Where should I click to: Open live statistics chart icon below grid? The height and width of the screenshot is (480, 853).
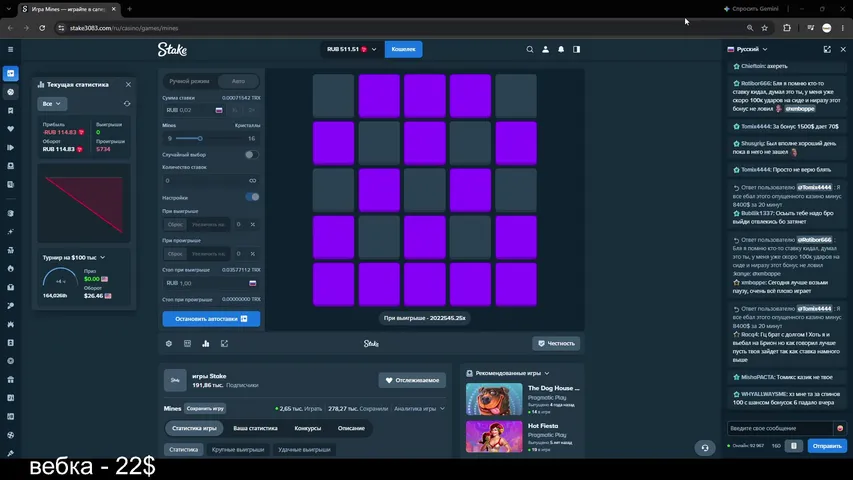206,343
